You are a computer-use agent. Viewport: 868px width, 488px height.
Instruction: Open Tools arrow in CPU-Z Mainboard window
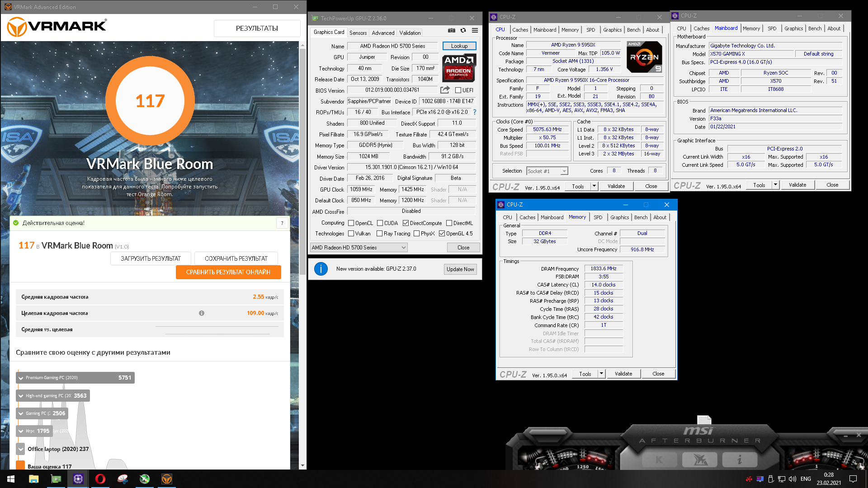tap(776, 185)
